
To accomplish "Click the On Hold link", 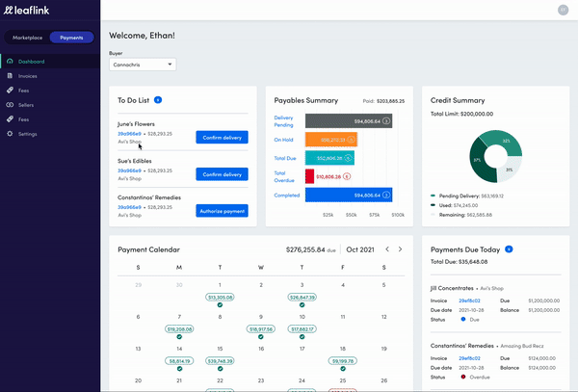I will [283, 140].
